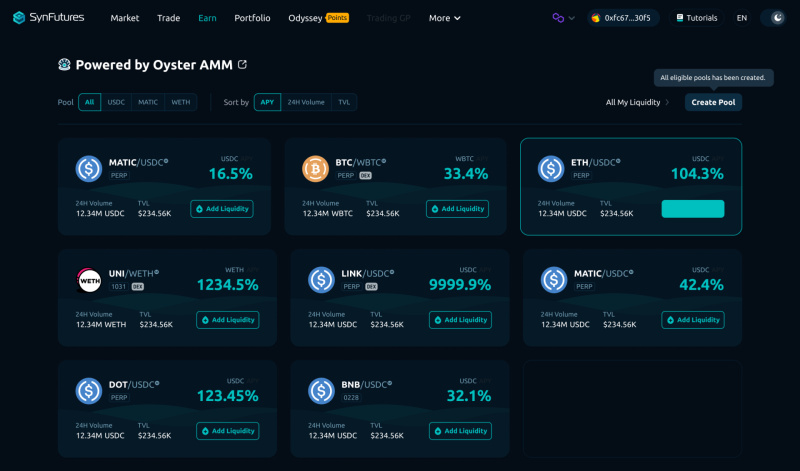The width and height of the screenshot is (800, 471).
Task: Click the BTC/WBTC bitcoin coin icon
Action: click(x=316, y=169)
